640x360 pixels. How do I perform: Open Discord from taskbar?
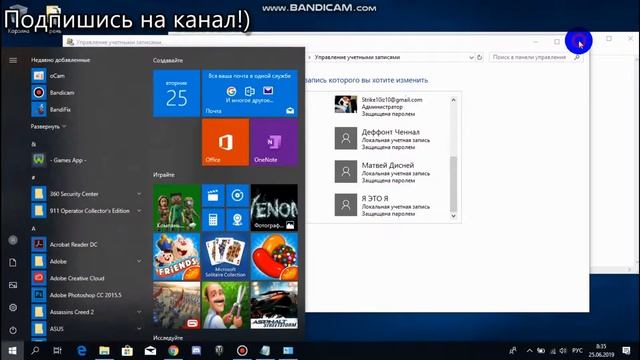click(x=196, y=351)
